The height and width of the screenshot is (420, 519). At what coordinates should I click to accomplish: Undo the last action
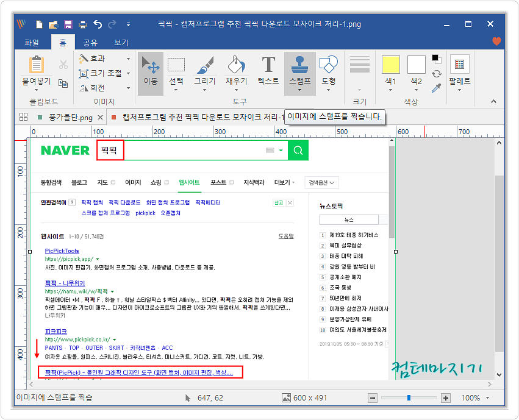click(x=98, y=24)
